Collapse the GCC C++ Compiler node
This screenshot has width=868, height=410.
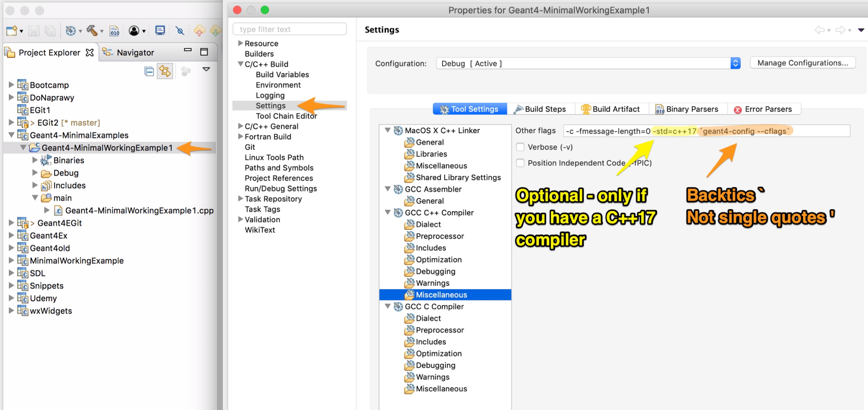click(388, 212)
